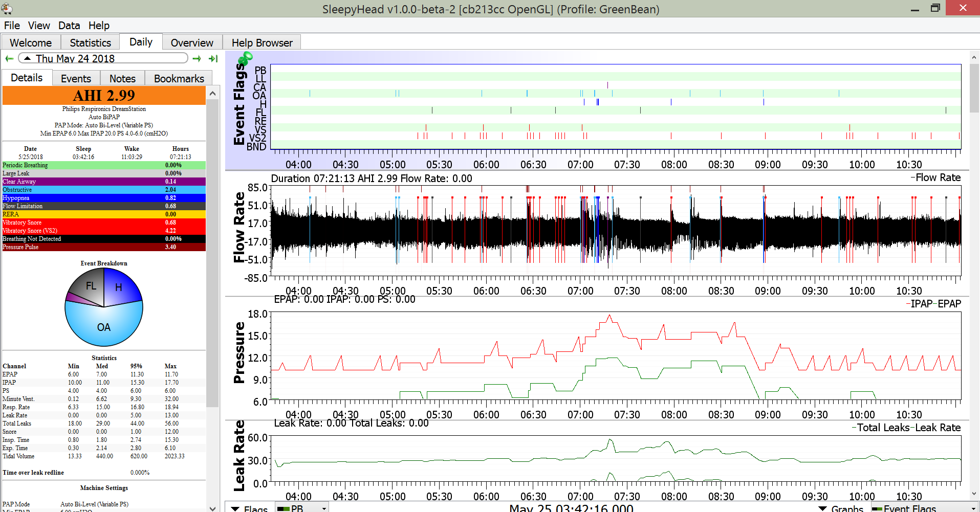Click the H slice of the Event Breakdown pie
Viewport: 980px width, 512px height.
point(119,287)
